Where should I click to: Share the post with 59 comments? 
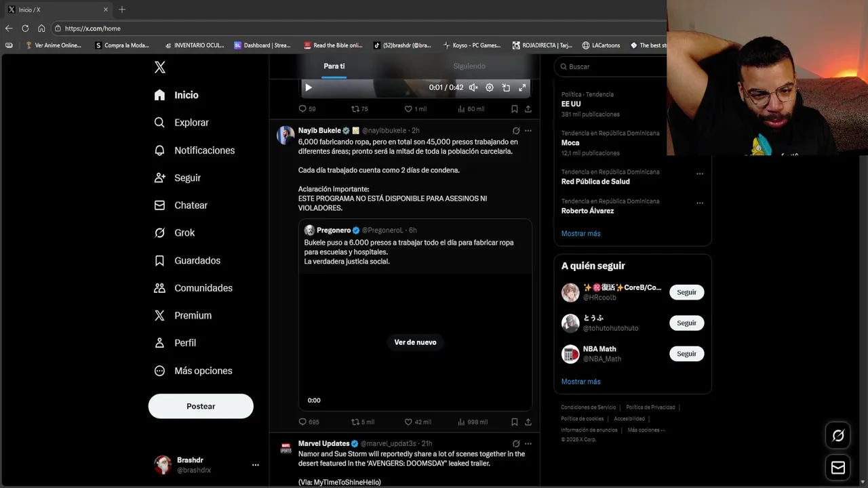528,108
